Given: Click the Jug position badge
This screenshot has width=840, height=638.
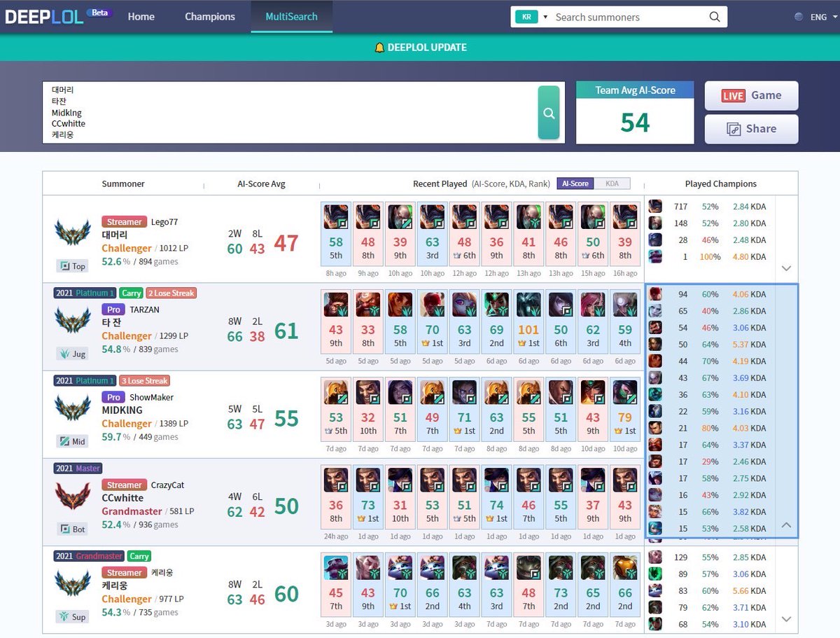Looking at the screenshot, I should [73, 354].
